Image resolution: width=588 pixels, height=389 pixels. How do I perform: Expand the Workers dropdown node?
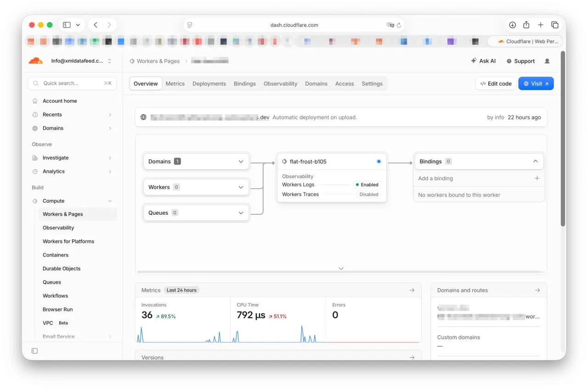(196, 187)
